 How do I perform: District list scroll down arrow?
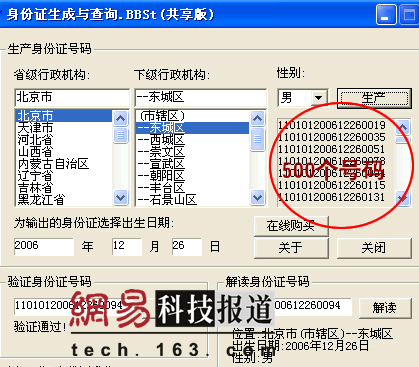click(257, 198)
